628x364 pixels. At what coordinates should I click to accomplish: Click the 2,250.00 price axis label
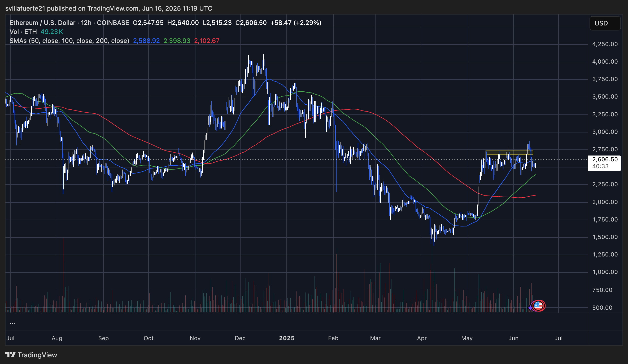pyautogui.click(x=605, y=184)
